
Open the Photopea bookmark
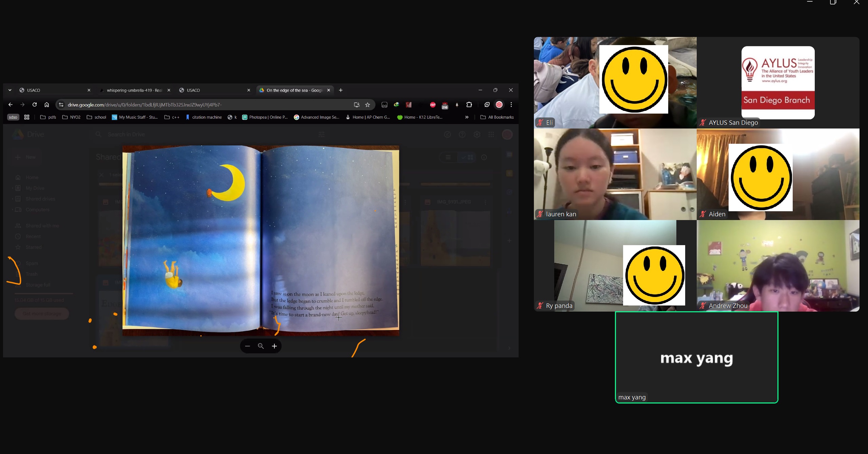[265, 117]
